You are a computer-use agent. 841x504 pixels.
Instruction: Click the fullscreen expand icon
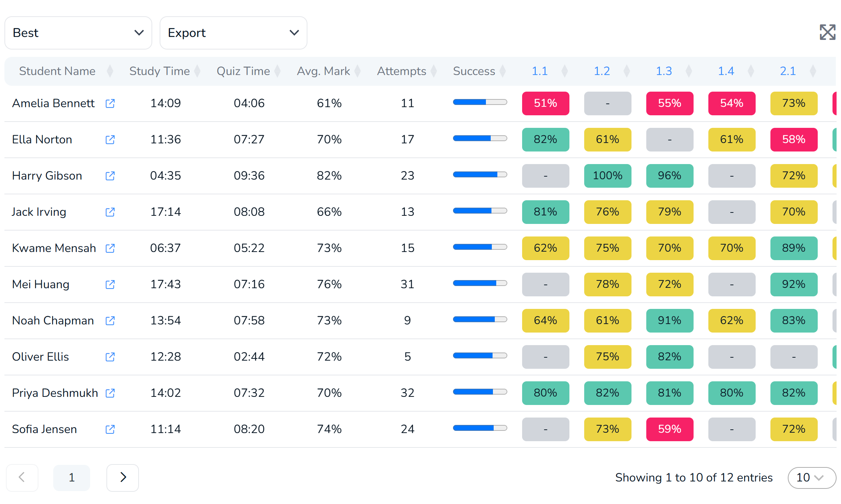(827, 32)
